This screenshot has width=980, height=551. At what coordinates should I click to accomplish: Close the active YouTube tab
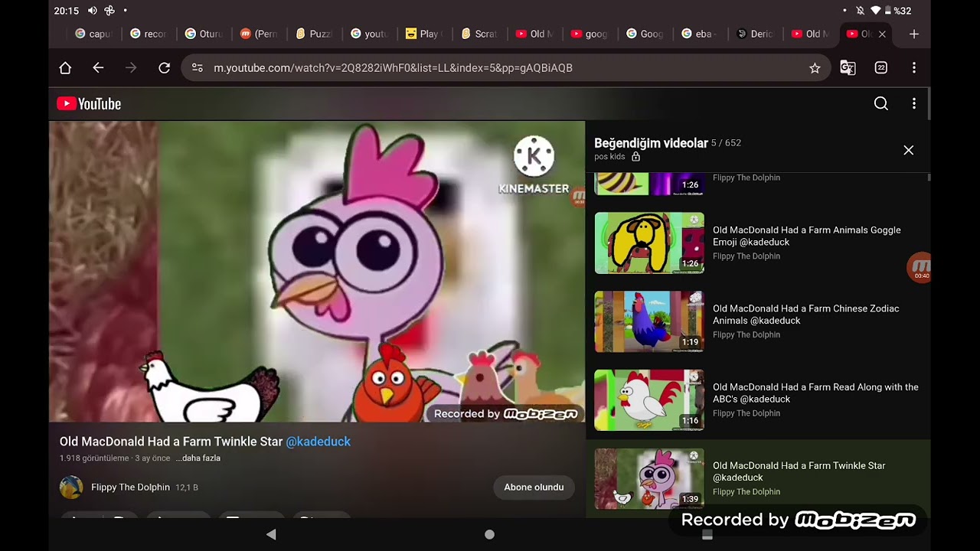pyautogui.click(x=882, y=34)
